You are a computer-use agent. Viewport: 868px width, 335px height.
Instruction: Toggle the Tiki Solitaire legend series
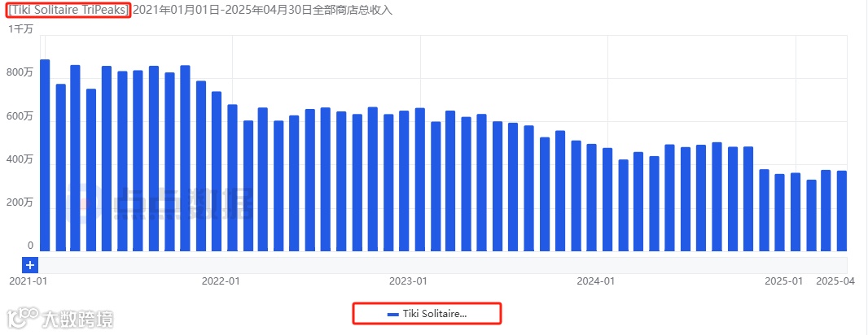[x=427, y=314]
